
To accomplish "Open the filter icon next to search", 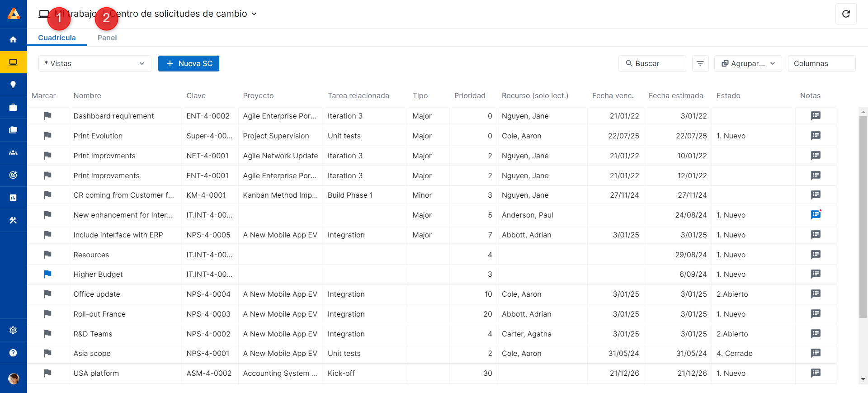I will (700, 64).
